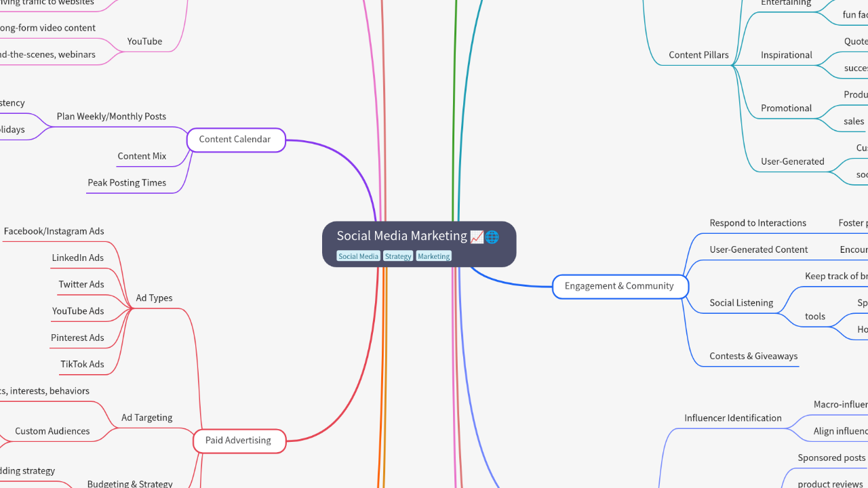Select the Ad Targeting node
868x488 pixels.
[x=147, y=418]
